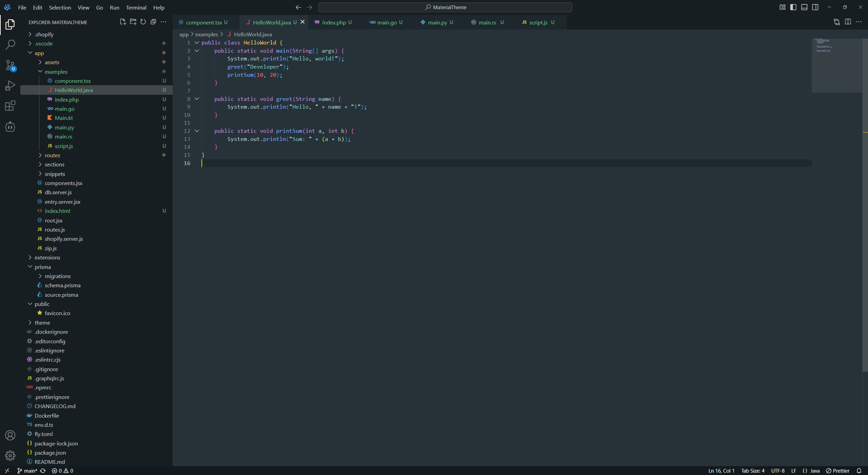The image size is (868, 475).
Task: Click the MaterialTheme command center search box
Action: (x=445, y=7)
